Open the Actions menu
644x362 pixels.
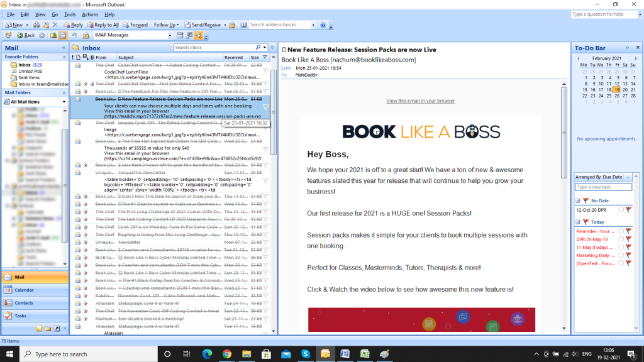pos(90,14)
